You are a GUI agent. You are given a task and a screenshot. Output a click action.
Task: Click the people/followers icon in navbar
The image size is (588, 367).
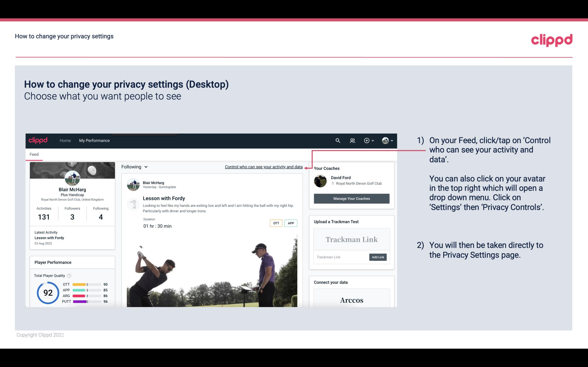(x=352, y=140)
